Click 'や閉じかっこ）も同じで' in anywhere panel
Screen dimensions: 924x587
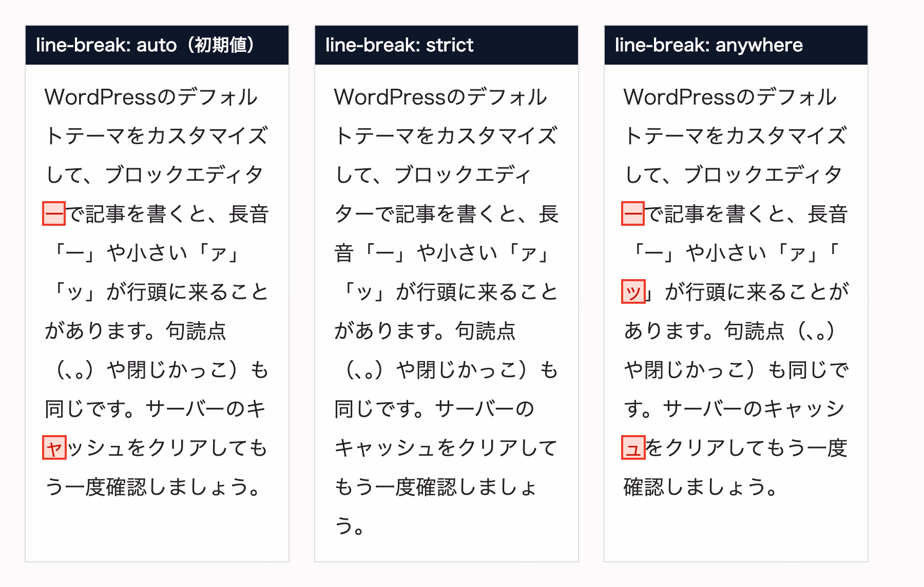736,370
